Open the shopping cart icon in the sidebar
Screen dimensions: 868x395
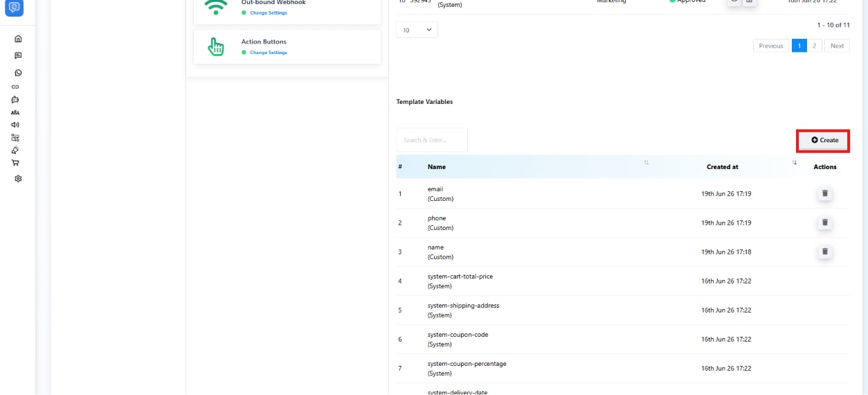coord(15,163)
